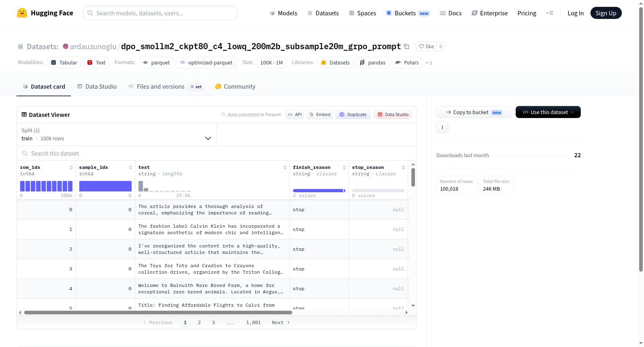Click the Log In link
This screenshot has width=644, height=347.
click(576, 13)
